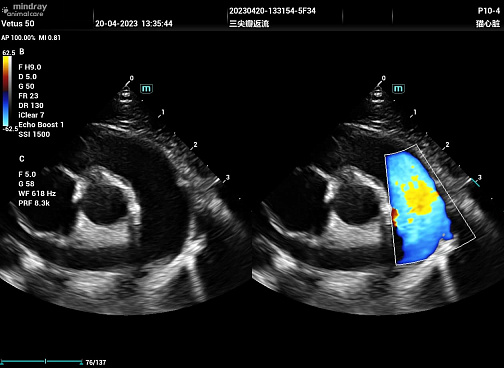Click the 76/137 frame counter
Screen dimensions: 504x368
click(96, 362)
